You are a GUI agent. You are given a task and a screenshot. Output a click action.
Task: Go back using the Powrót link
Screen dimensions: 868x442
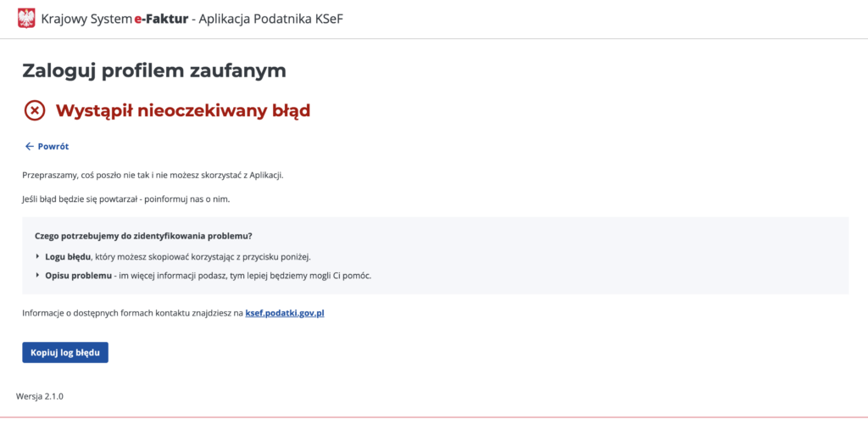click(53, 147)
